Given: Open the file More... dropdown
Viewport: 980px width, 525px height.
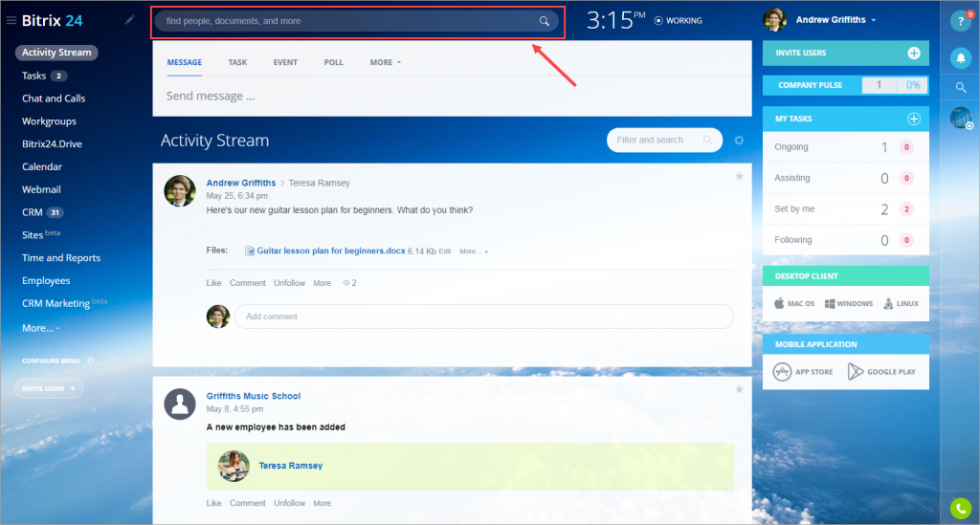Looking at the screenshot, I should (474, 252).
